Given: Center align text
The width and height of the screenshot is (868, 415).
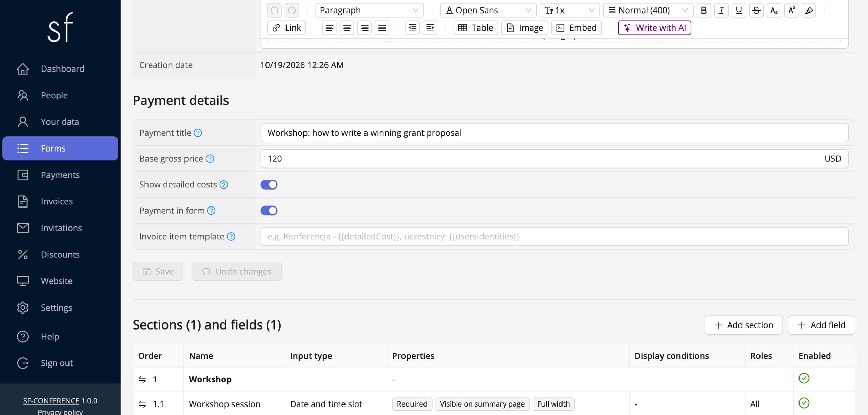Looking at the screenshot, I should (347, 28).
